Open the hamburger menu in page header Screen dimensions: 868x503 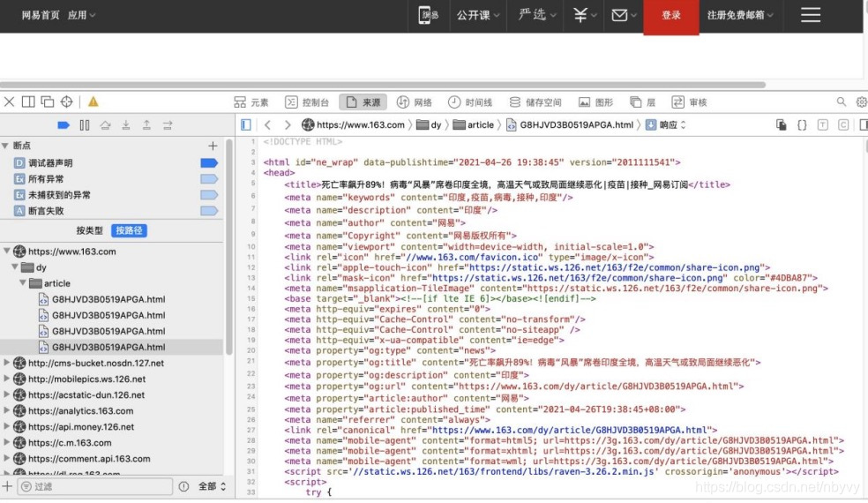[x=811, y=15]
